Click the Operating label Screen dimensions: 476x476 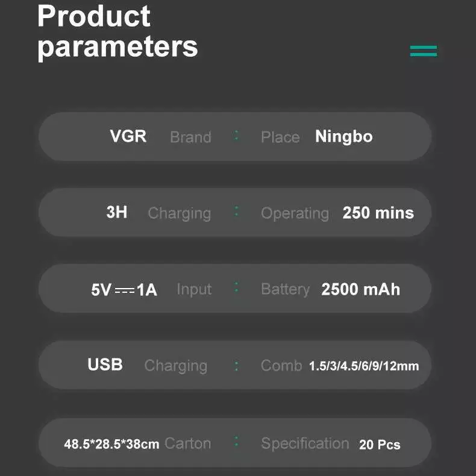click(295, 213)
